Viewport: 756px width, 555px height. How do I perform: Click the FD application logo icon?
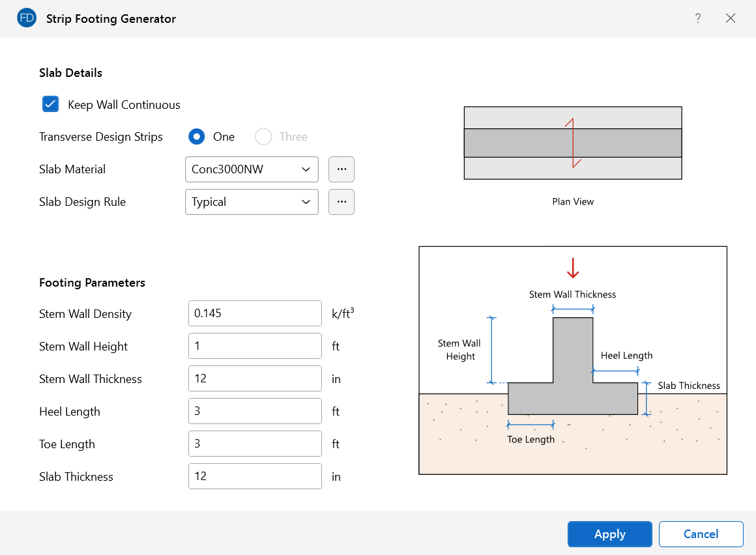[x=27, y=18]
